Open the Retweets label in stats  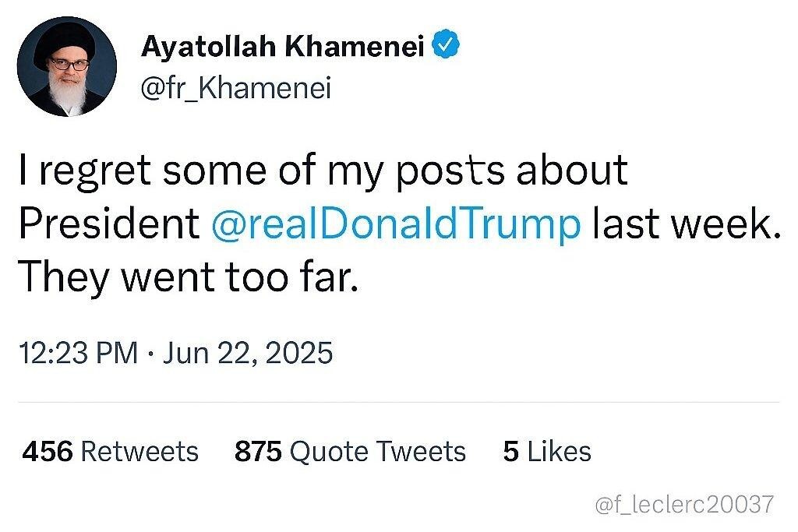point(139,451)
